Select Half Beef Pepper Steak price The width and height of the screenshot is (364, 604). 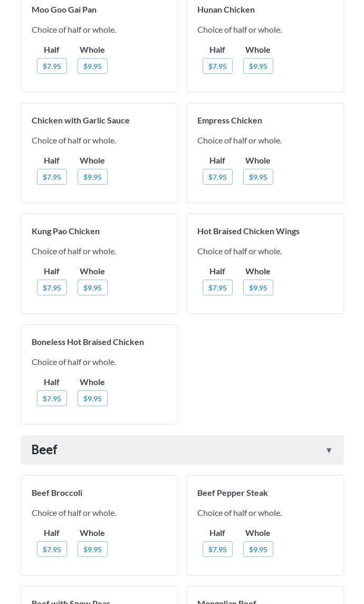217,549
